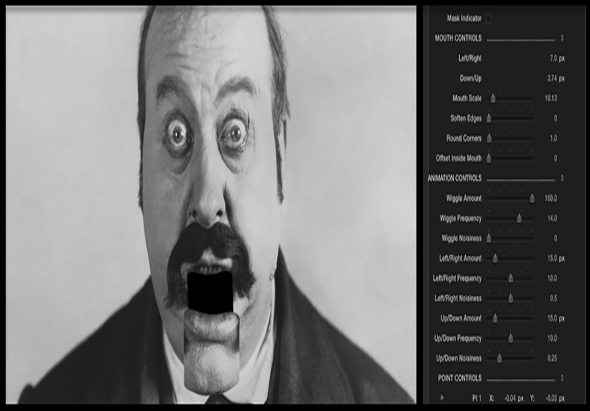Click the Wiggle Amount slider handle

532,198
